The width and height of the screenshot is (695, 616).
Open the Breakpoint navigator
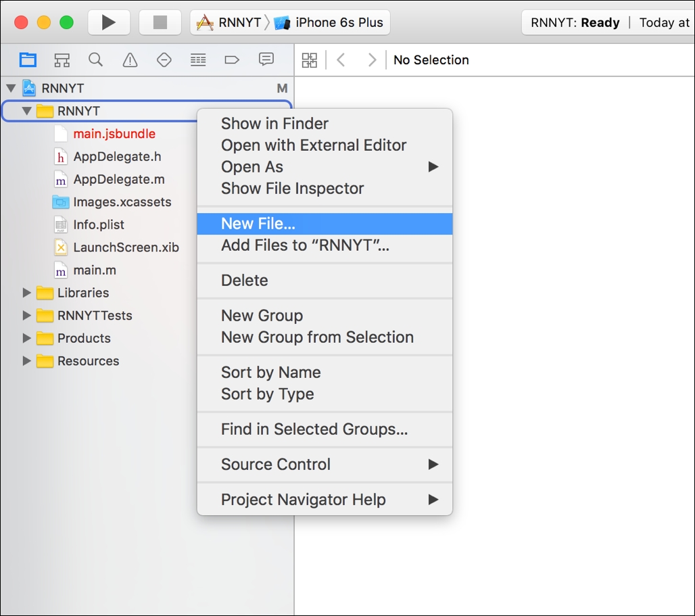(232, 60)
